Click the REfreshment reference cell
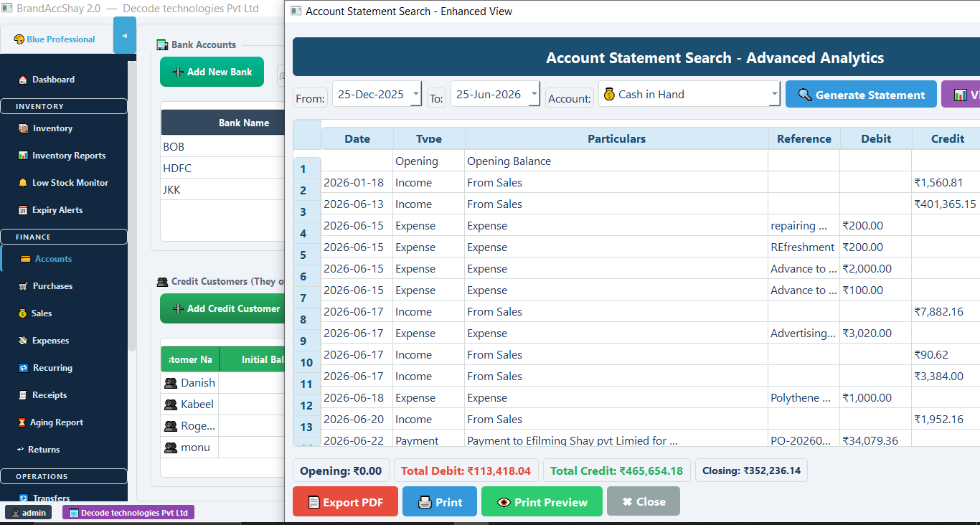 [804, 247]
